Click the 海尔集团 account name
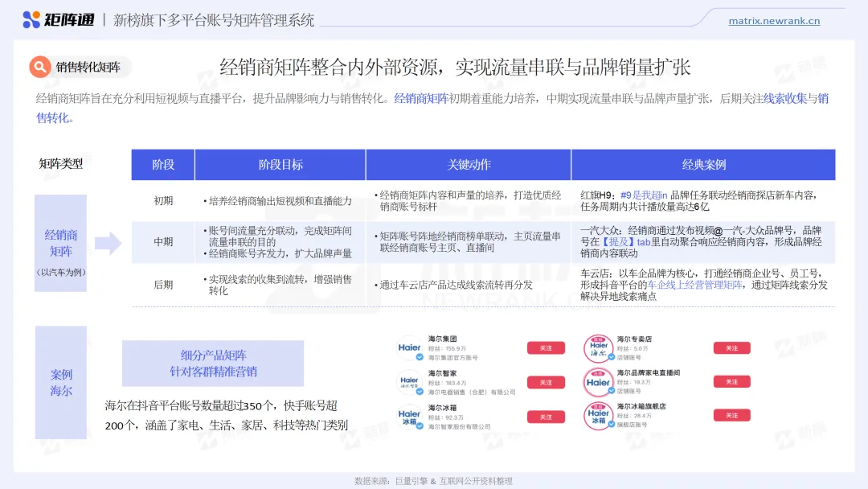Viewport: 868px width, 489px height. coord(442,339)
